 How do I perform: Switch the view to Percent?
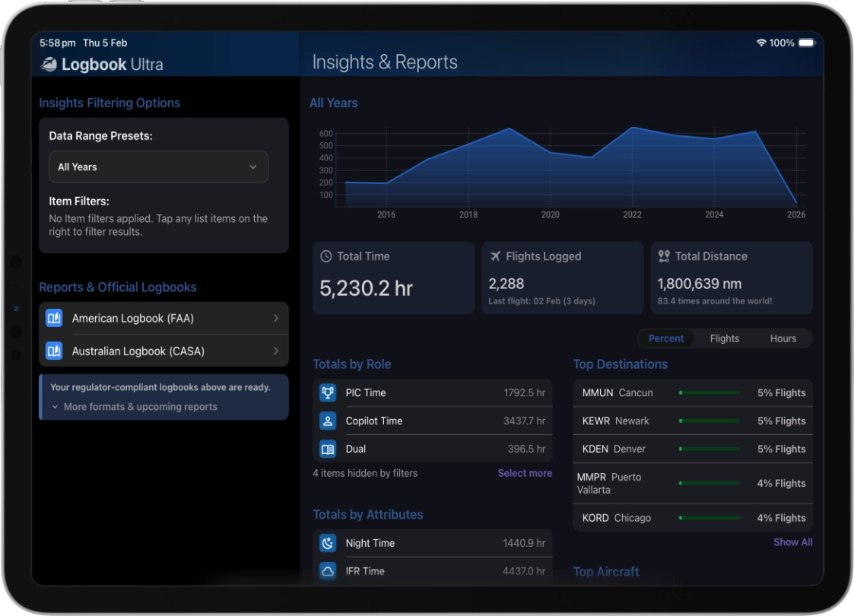[x=665, y=338]
